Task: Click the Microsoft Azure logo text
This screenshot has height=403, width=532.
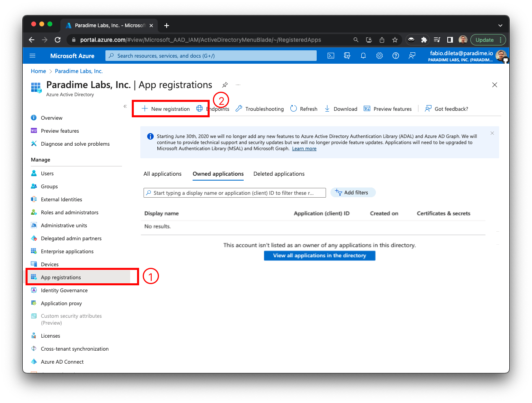Action: (72, 56)
